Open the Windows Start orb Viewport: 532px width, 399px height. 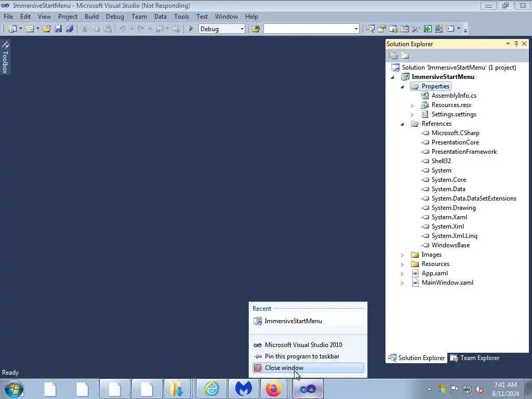(x=14, y=389)
